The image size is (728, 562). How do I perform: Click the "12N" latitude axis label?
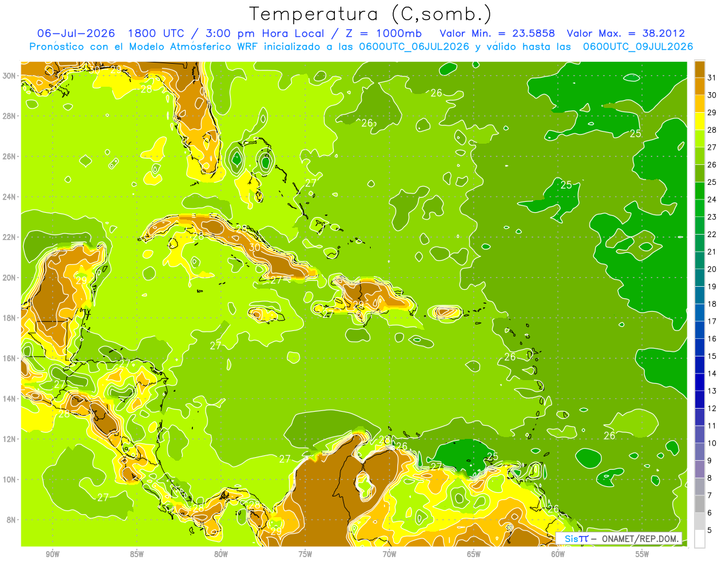click(9, 439)
